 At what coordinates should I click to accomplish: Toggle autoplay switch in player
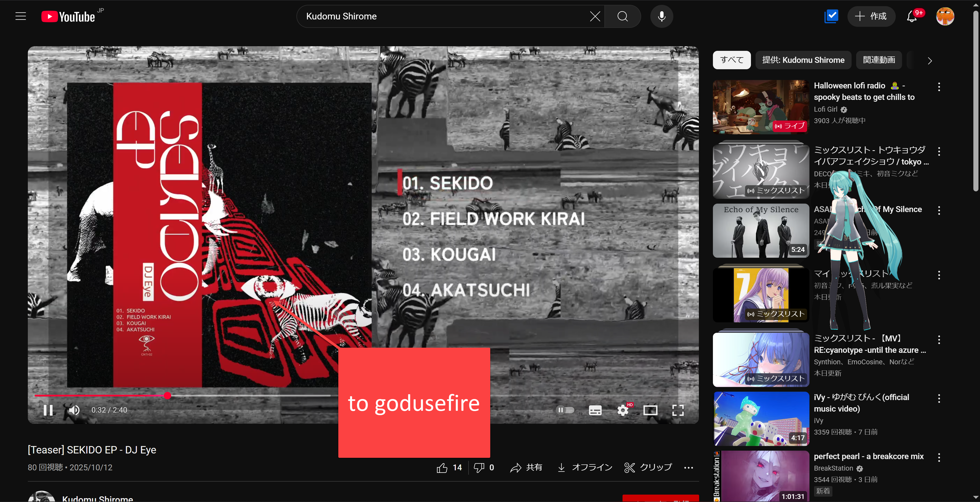pyautogui.click(x=565, y=410)
